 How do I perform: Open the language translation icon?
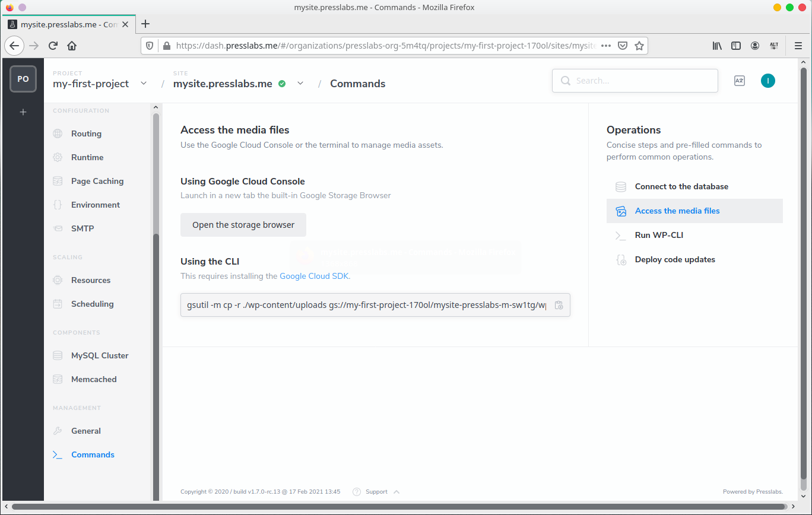tap(740, 81)
